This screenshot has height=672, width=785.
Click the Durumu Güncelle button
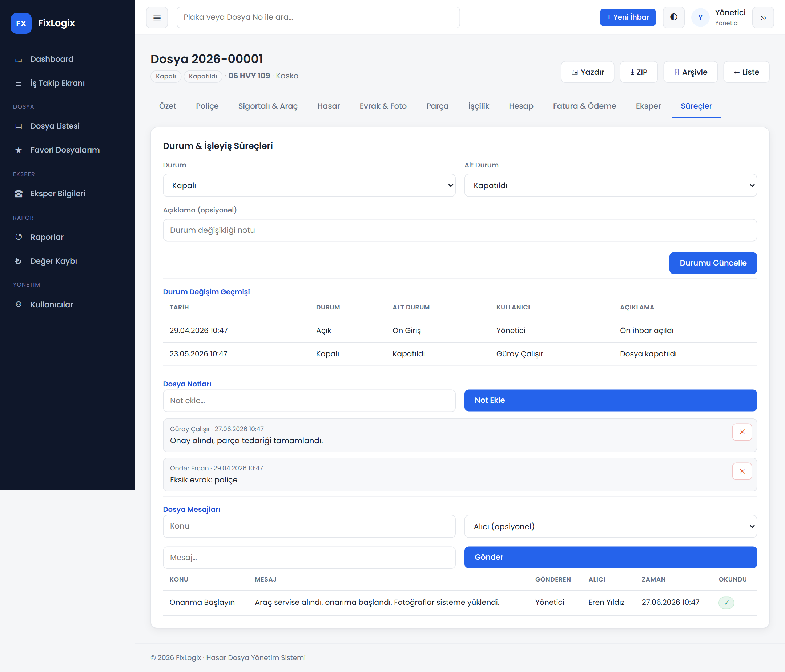(713, 263)
